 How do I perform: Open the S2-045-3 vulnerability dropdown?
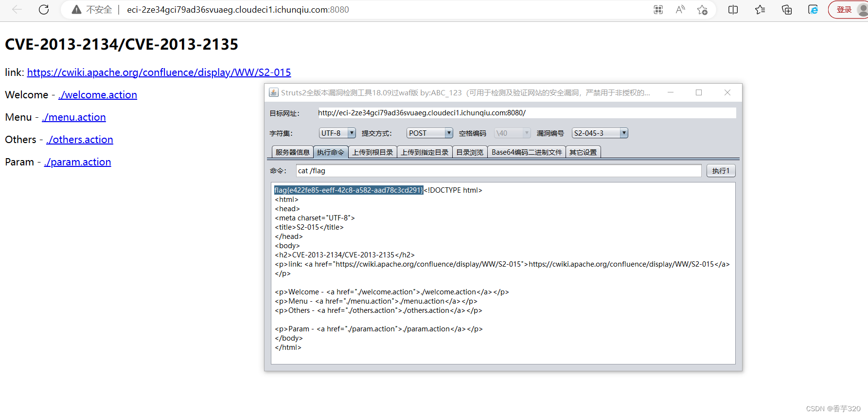click(x=600, y=133)
